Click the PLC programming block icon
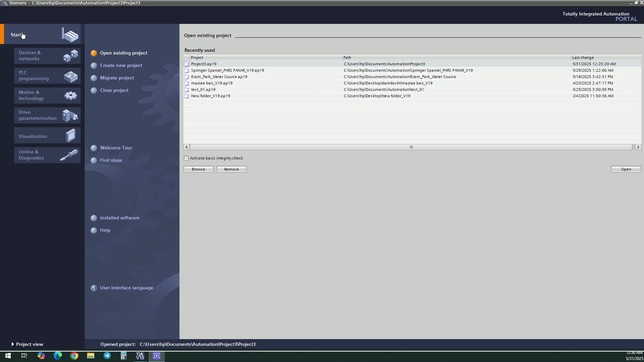Image resolution: width=644 pixels, height=362 pixels. (x=71, y=76)
